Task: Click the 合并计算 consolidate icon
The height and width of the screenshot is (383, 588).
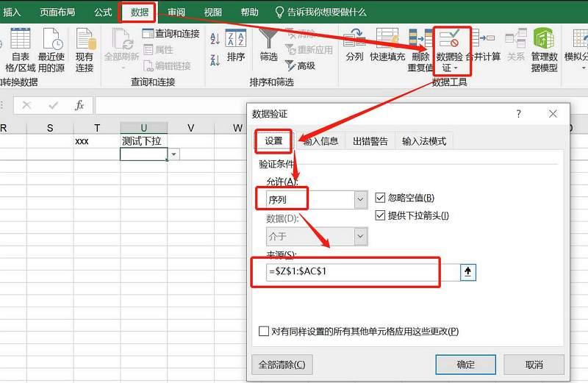Action: point(484,46)
